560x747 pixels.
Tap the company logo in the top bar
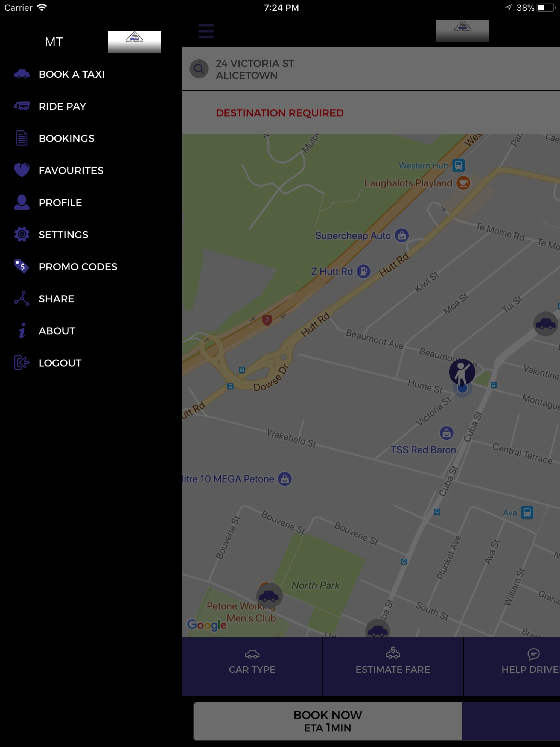click(462, 31)
